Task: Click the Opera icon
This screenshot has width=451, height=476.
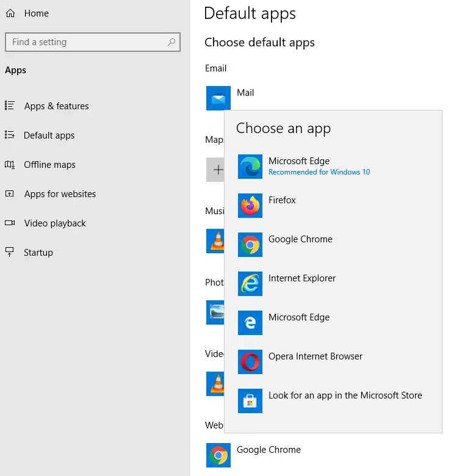Action: (x=250, y=362)
